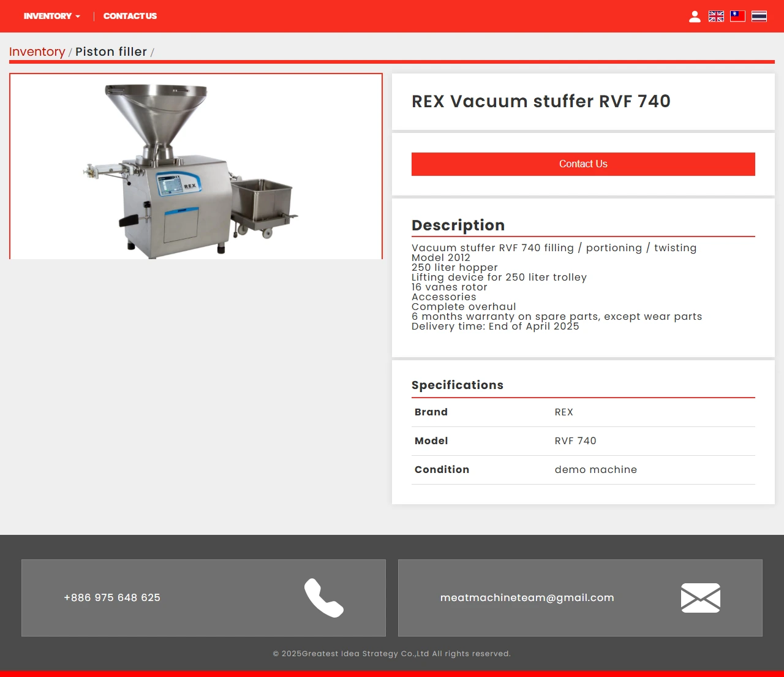This screenshot has height=677, width=784.
Task: Open the Contact Us menu item
Action: [130, 16]
